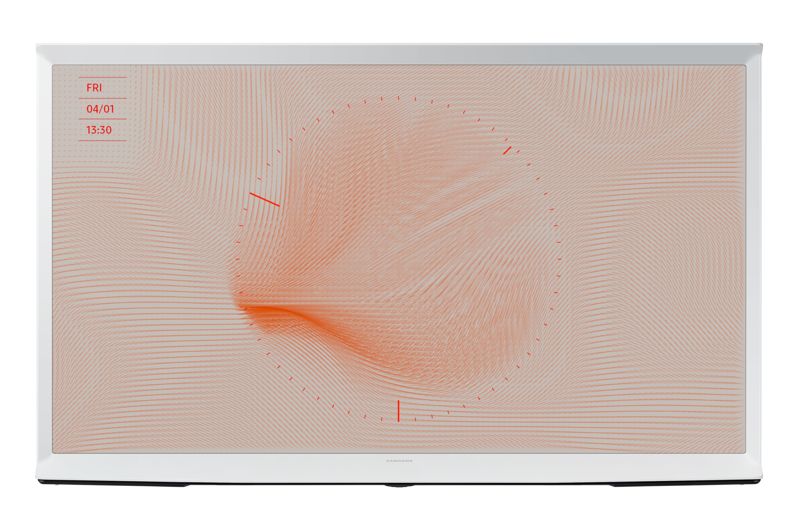The image size is (798, 532).
Task: Click the minute hand line at six o'clock
Action: (x=398, y=411)
